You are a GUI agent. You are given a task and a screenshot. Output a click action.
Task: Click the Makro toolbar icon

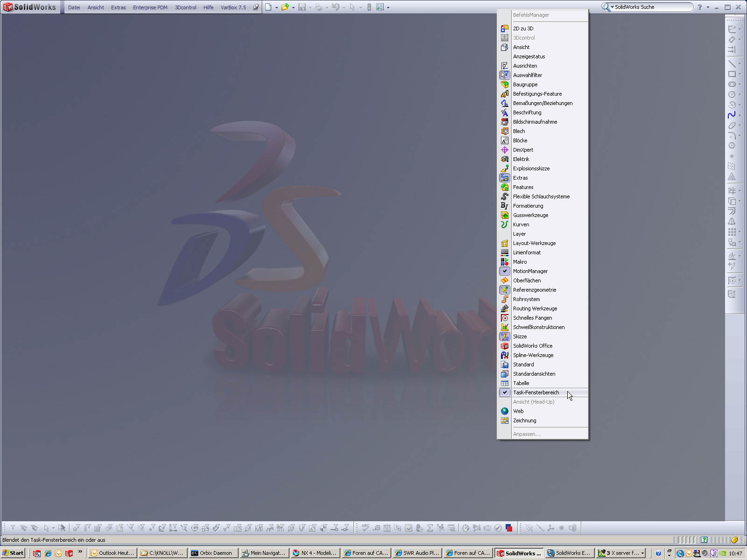pos(505,262)
